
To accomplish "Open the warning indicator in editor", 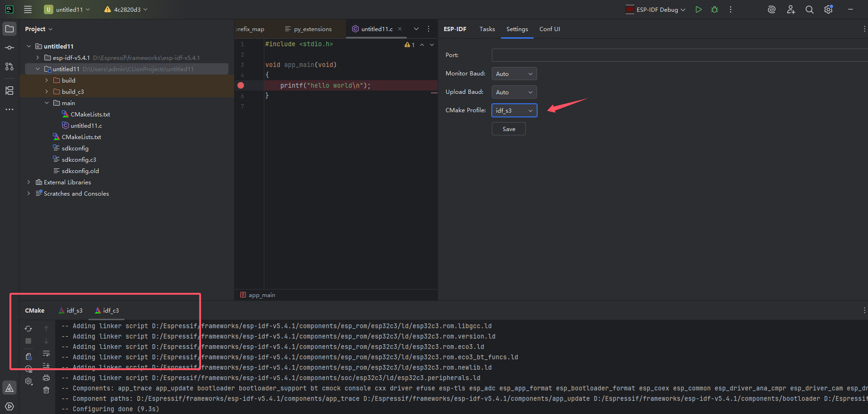I will pyautogui.click(x=409, y=45).
